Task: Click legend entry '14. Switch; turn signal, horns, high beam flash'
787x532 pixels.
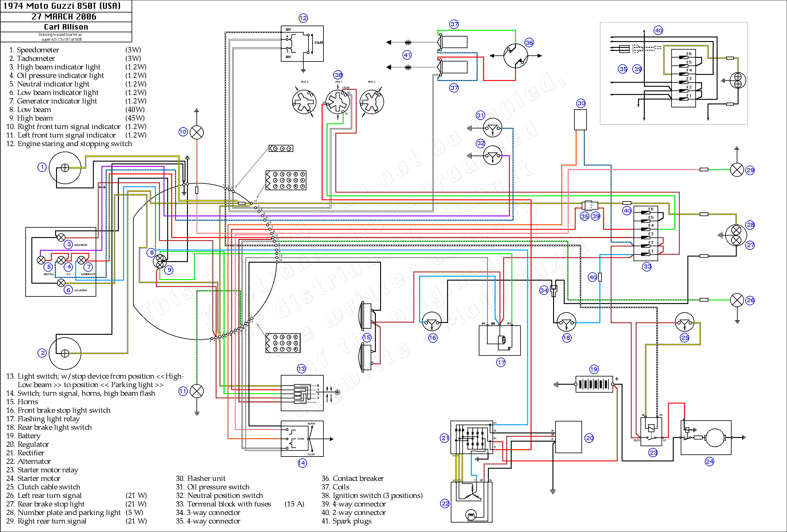Action: [x=81, y=393]
